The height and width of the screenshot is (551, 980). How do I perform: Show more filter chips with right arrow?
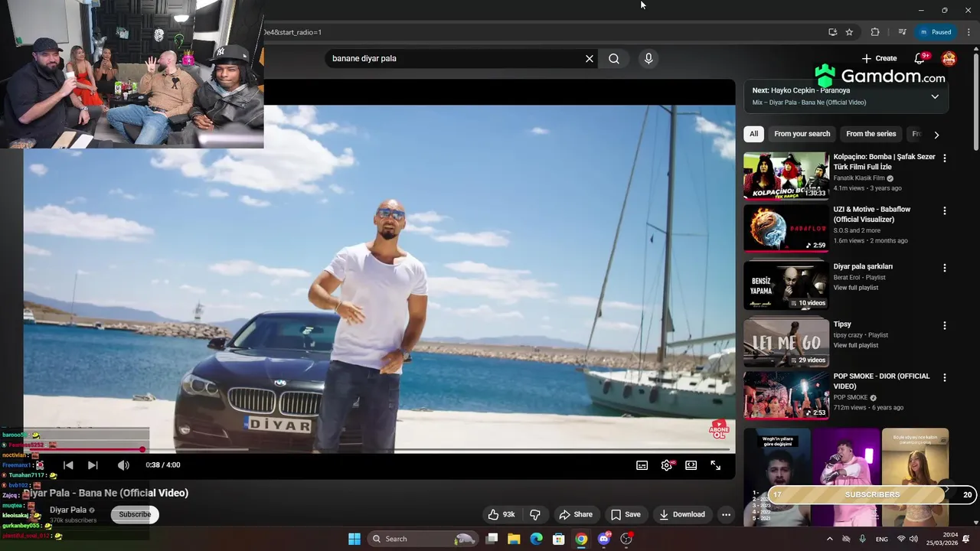point(936,135)
